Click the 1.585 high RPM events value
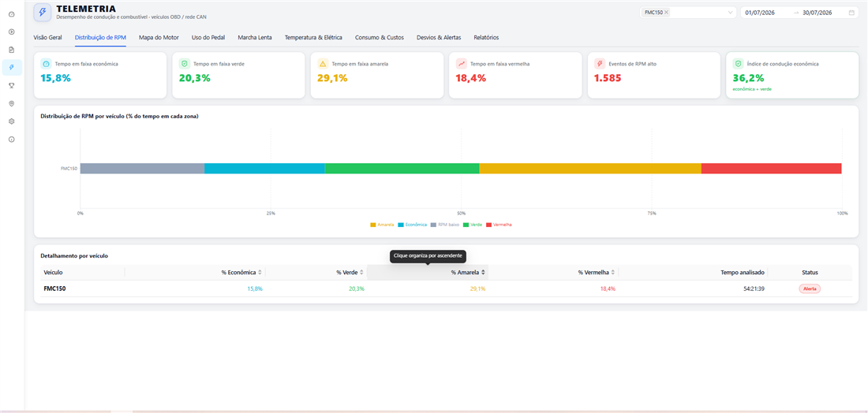Viewport: 868px width, 413px height. point(608,78)
